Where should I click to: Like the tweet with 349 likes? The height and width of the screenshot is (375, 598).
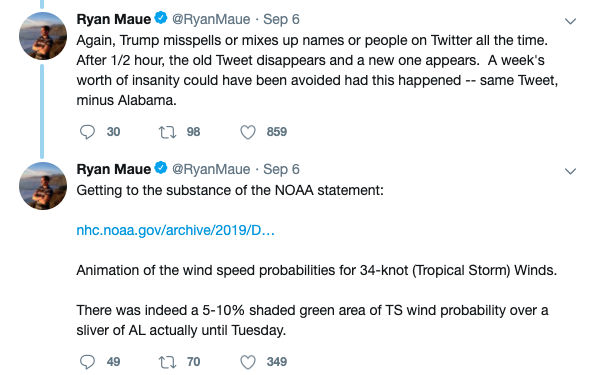[248, 362]
